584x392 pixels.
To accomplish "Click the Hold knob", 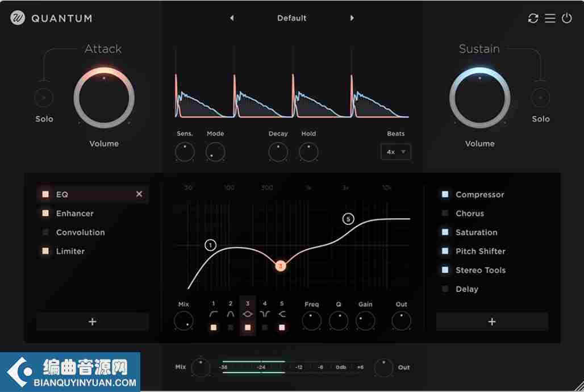I will point(308,152).
